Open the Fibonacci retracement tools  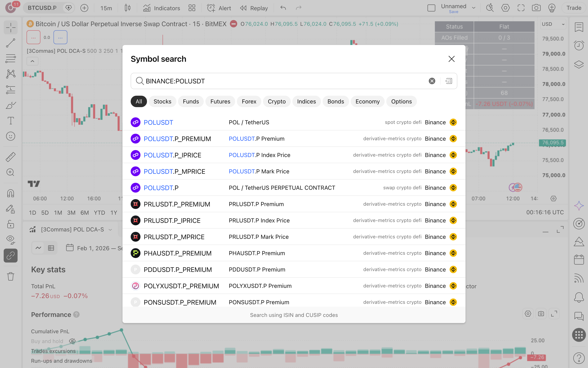click(10, 59)
